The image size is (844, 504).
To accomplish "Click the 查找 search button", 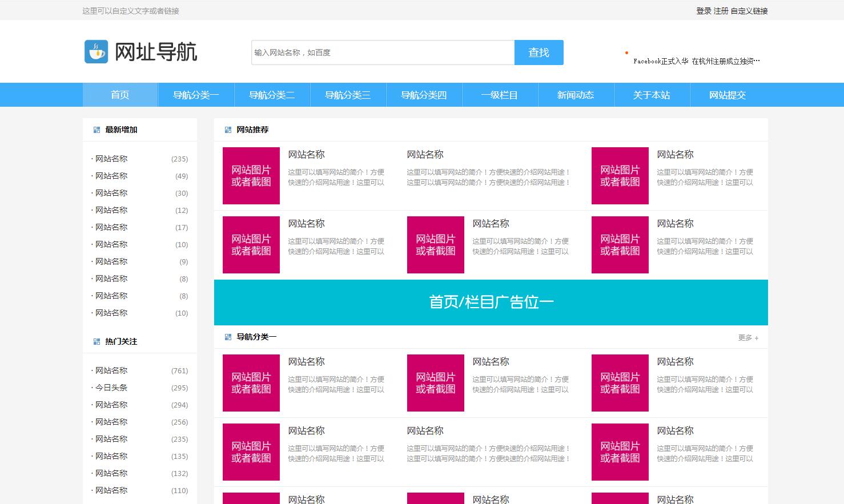I will [x=538, y=52].
